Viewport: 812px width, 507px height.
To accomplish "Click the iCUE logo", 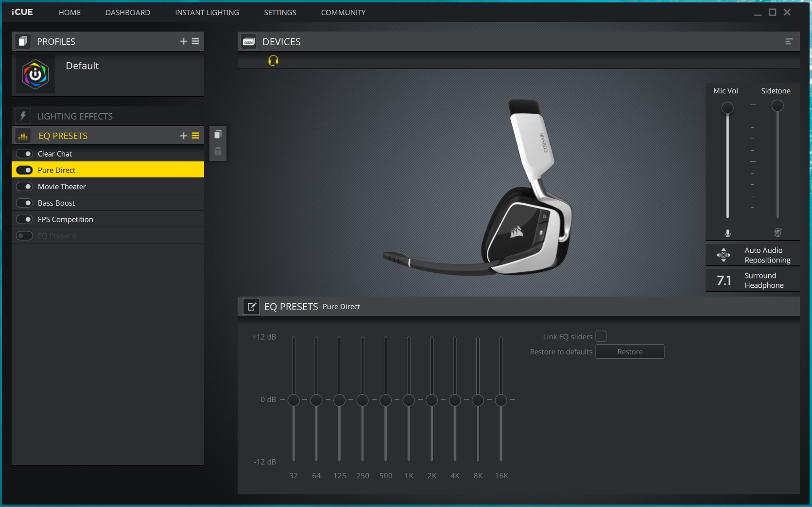I will [x=22, y=12].
